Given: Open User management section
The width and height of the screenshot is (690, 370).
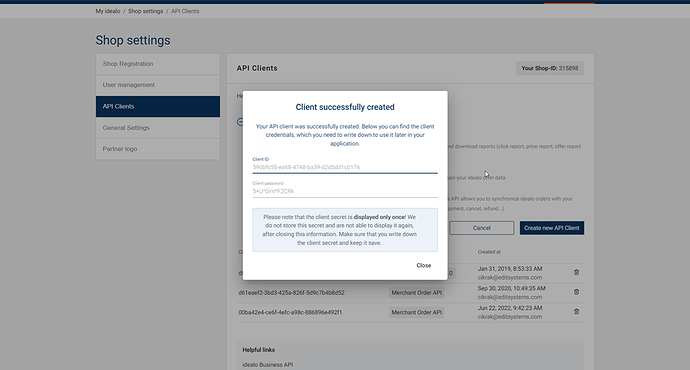Looking at the screenshot, I should point(158,85).
